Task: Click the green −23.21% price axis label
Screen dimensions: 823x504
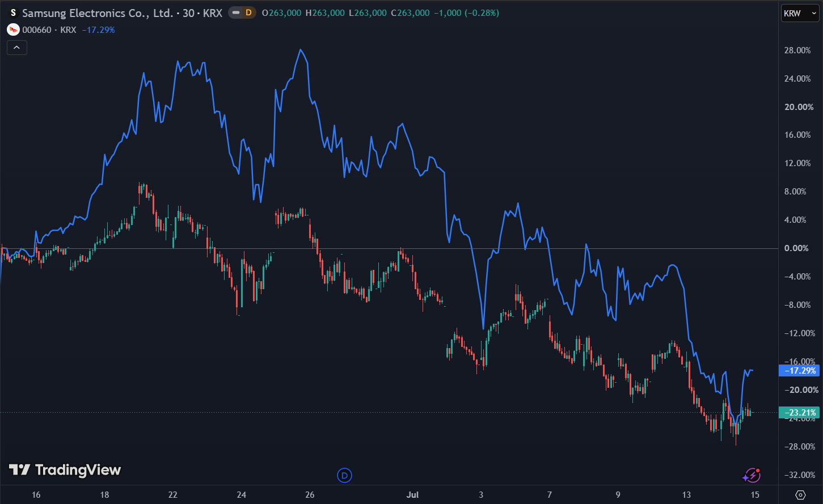Action: coord(800,413)
